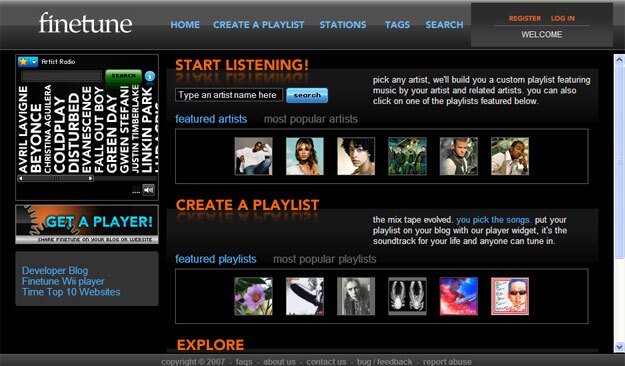Open the HOME navigation item

click(185, 25)
